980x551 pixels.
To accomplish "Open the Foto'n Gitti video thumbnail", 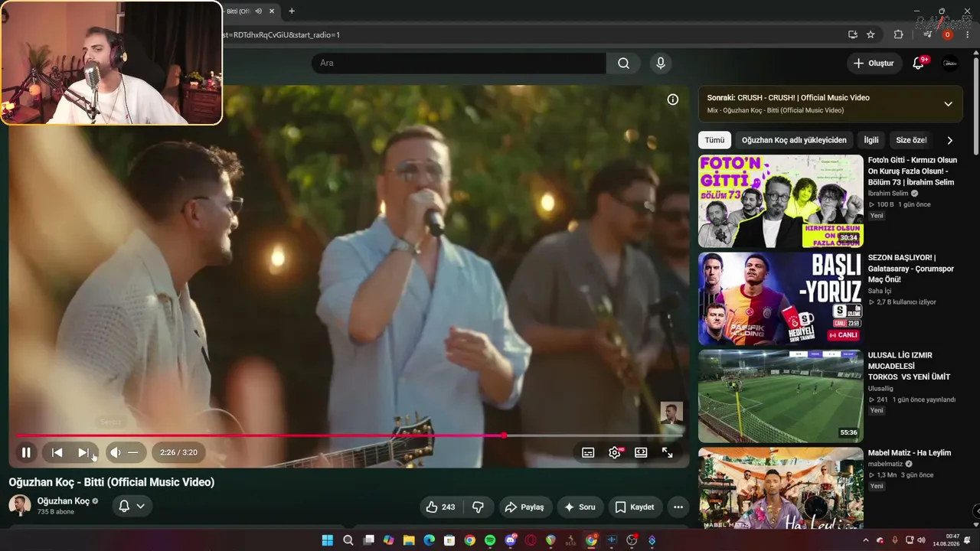I will pyautogui.click(x=781, y=201).
